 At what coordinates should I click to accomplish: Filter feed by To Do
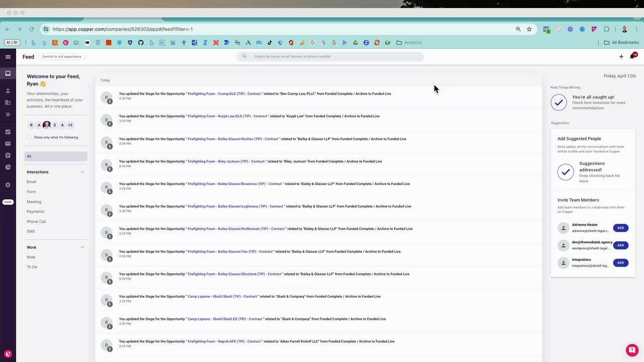tap(32, 267)
